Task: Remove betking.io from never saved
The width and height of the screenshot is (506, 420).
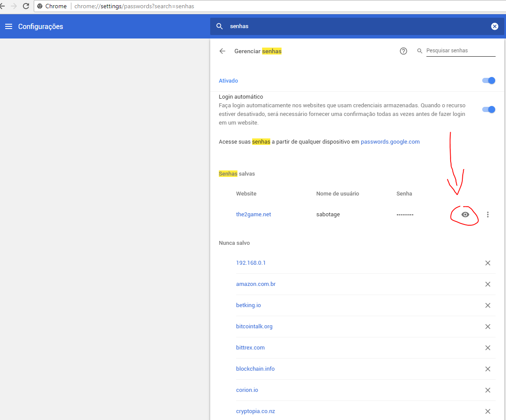Action: [x=487, y=305]
